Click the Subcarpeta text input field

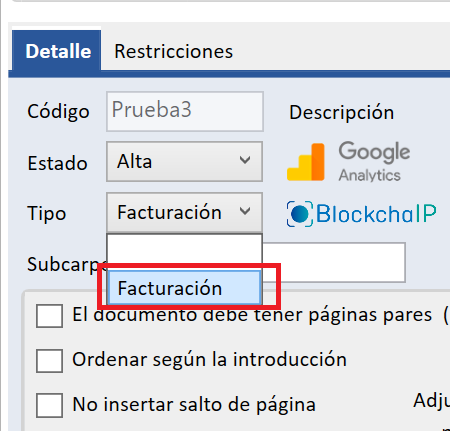point(334,263)
